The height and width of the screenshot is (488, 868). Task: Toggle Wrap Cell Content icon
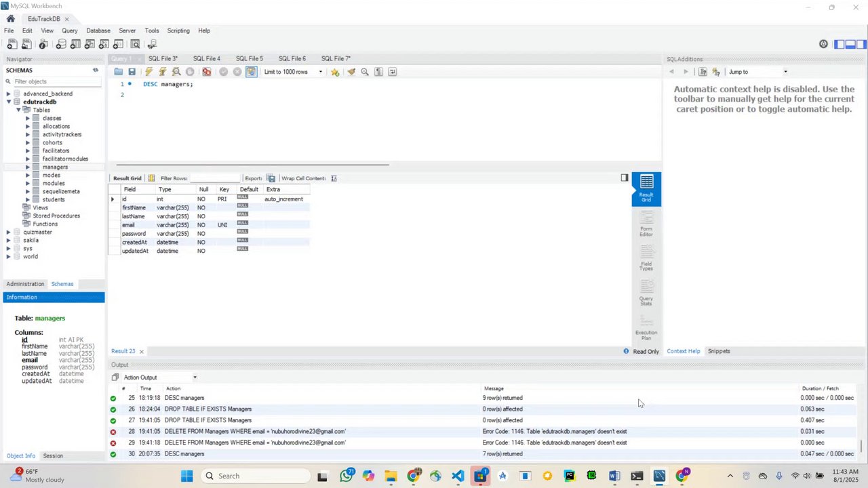pyautogui.click(x=334, y=178)
